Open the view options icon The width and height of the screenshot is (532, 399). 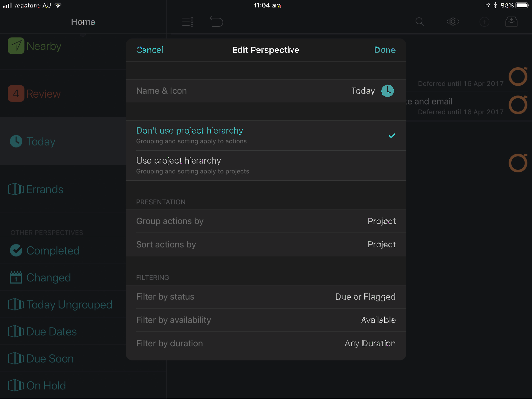187,22
